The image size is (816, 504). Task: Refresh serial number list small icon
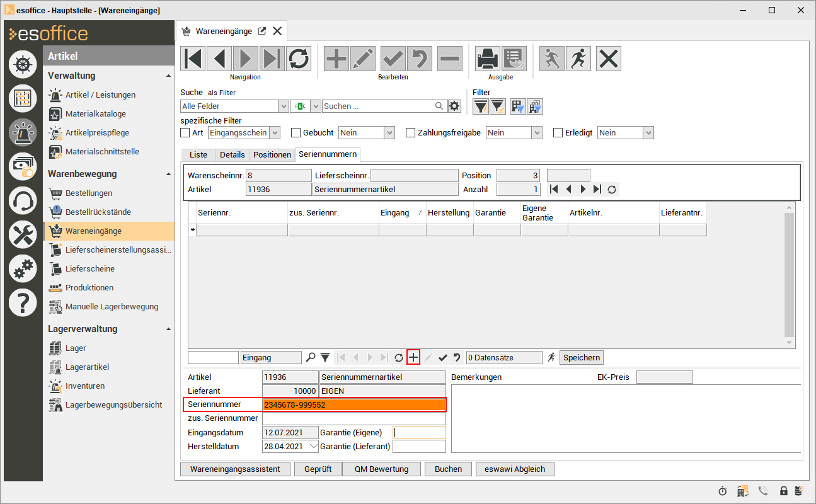(x=398, y=357)
